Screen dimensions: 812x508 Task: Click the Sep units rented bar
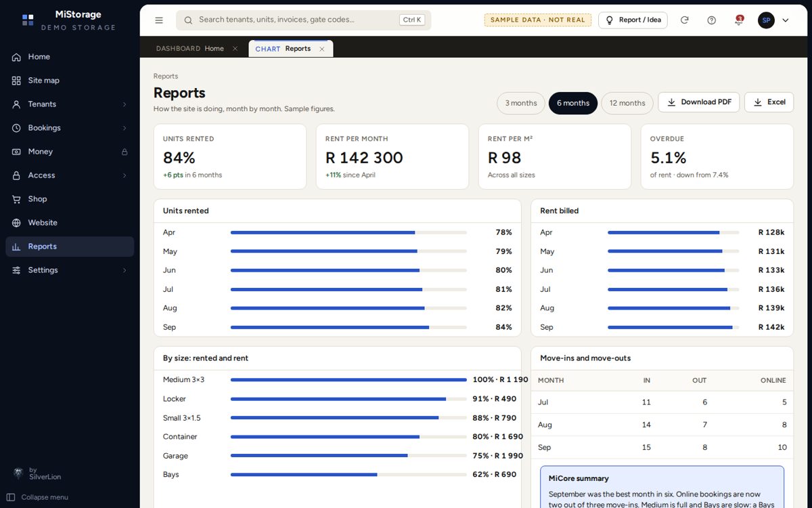pyautogui.click(x=348, y=327)
